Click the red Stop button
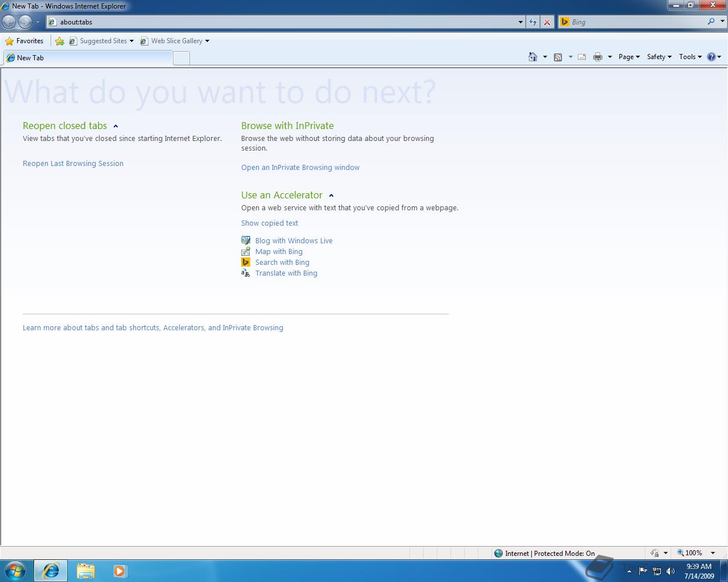 (x=547, y=22)
